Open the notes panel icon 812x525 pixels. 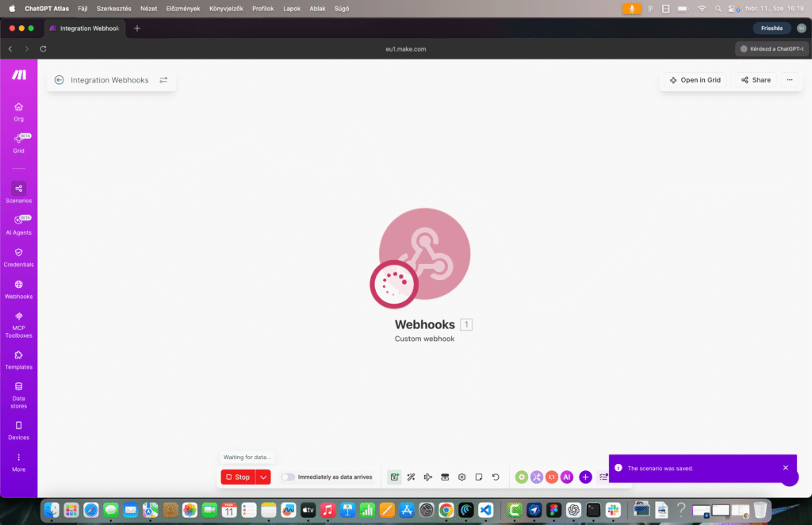click(x=479, y=477)
